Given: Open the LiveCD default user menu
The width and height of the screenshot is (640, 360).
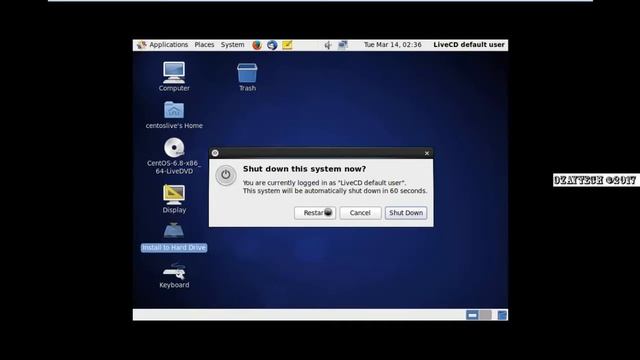Looking at the screenshot, I should pyautogui.click(x=469, y=45).
